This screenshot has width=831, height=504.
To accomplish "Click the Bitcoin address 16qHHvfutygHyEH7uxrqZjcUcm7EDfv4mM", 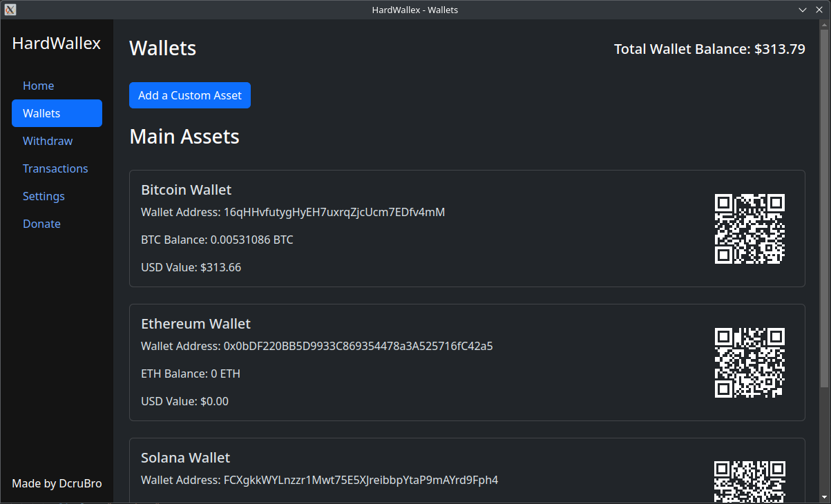I will click(334, 212).
